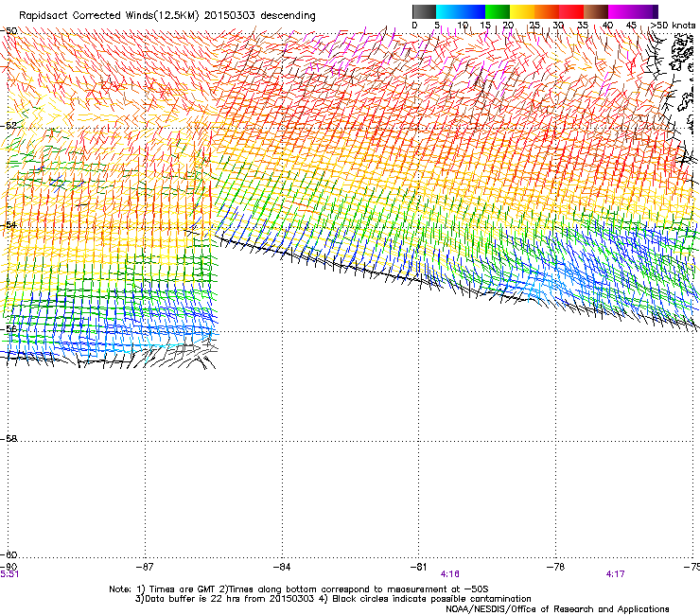Click the -60 latitude axis label
The image size is (700, 615).
pos(9,554)
